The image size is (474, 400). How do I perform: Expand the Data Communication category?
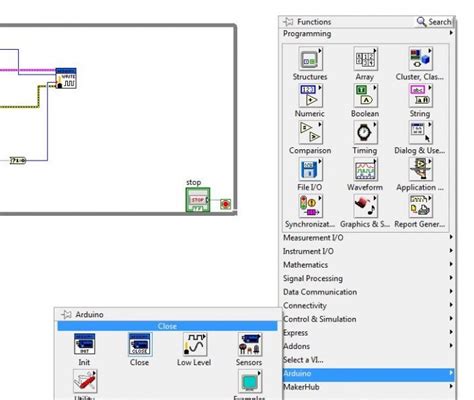[x=367, y=292]
